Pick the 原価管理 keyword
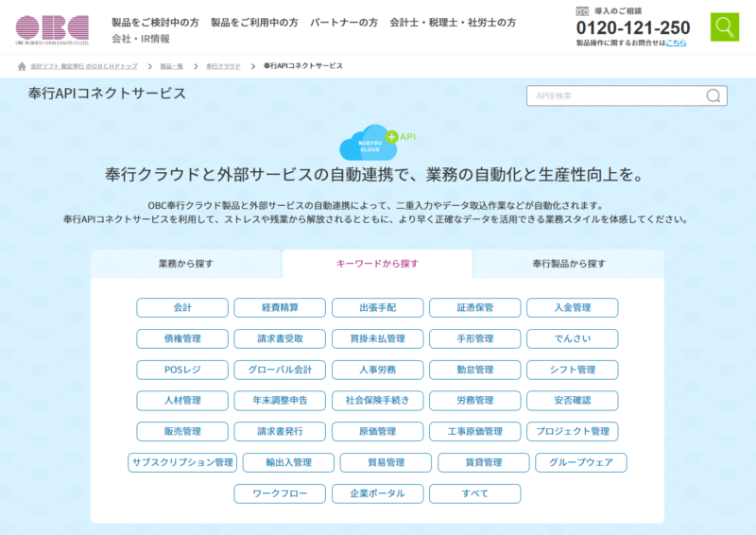 (x=377, y=432)
